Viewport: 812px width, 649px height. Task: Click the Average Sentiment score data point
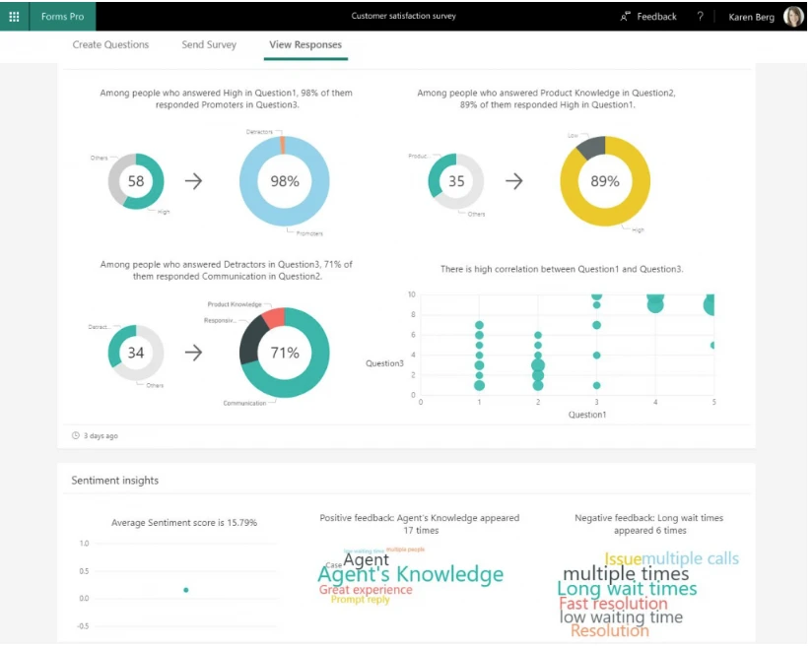(184, 589)
